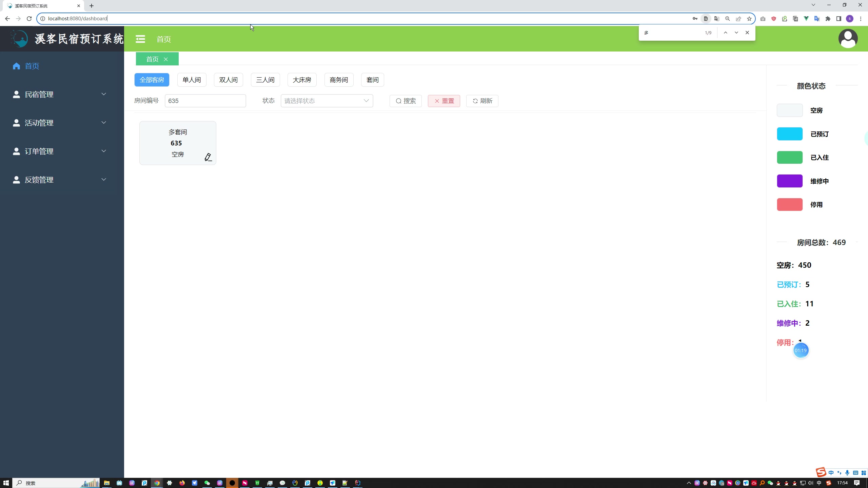Screen dimensions: 868x488
Task: Click the translate page icon in address bar
Action: coord(716,19)
